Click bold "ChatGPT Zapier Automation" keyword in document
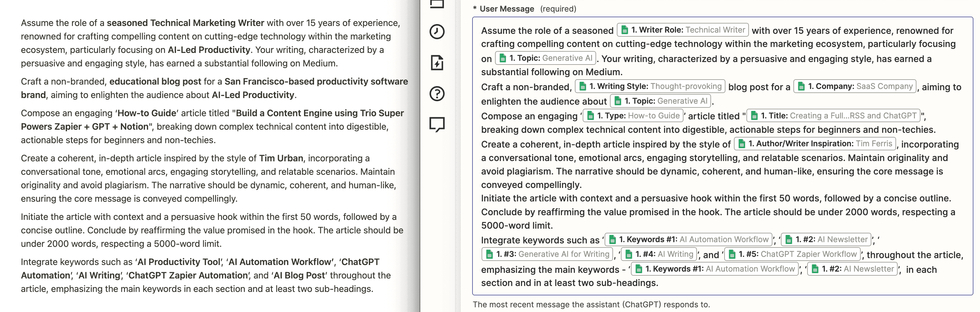This screenshot has width=980, height=312. click(188, 275)
